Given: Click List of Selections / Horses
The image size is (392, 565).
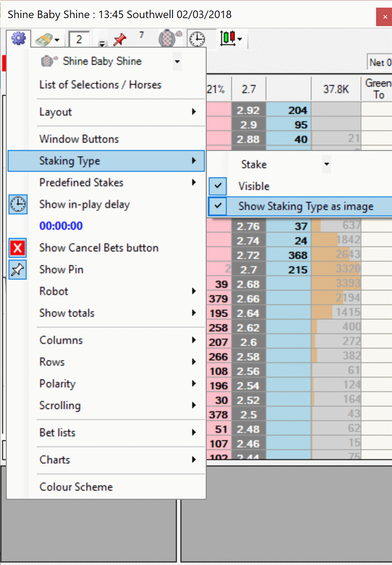Looking at the screenshot, I should tap(100, 85).
